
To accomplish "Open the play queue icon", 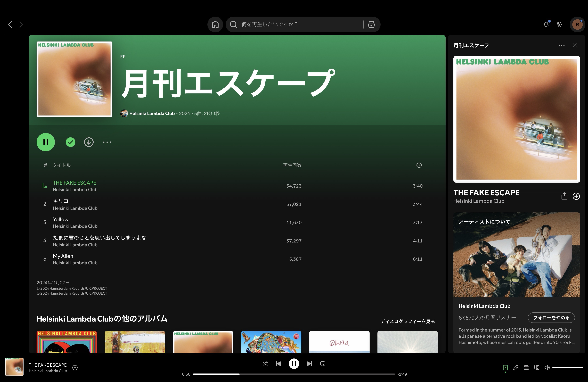I will 526,368.
